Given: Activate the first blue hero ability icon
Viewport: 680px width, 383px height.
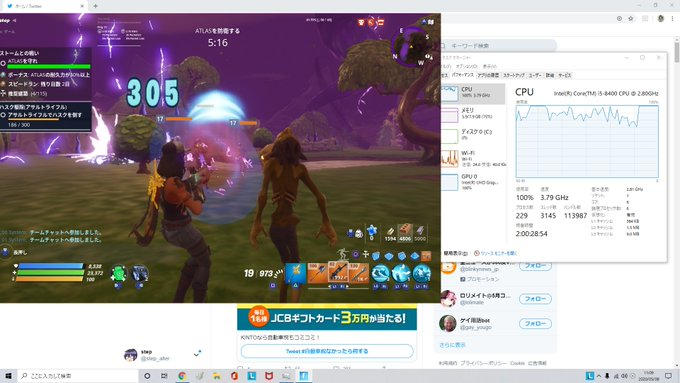Looking at the screenshot, I should [380, 274].
